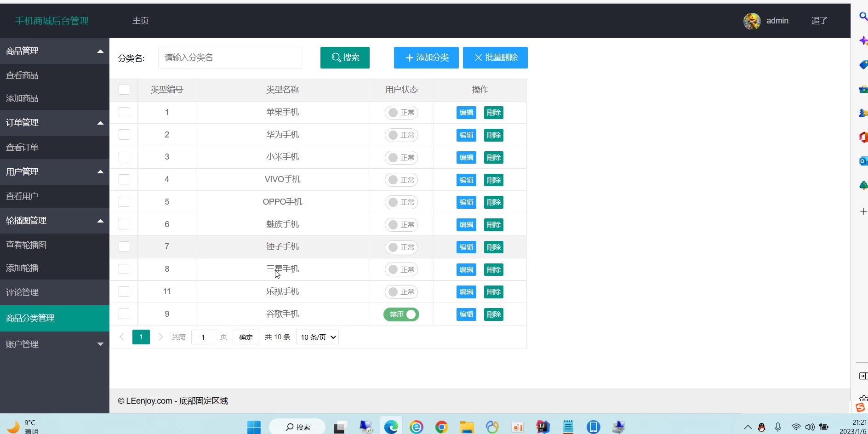This screenshot has height=434, width=868.
Task: Open the Windows Start menu
Action: pyautogui.click(x=254, y=427)
